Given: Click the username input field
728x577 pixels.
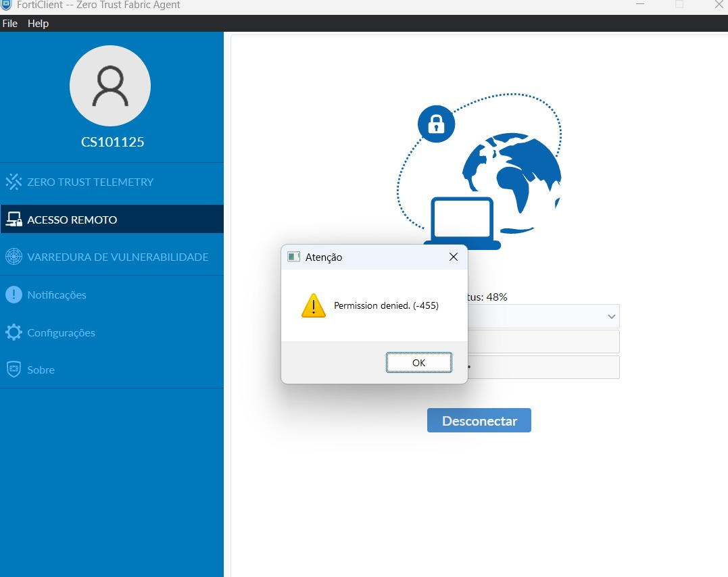Looking at the screenshot, I should point(543,342).
